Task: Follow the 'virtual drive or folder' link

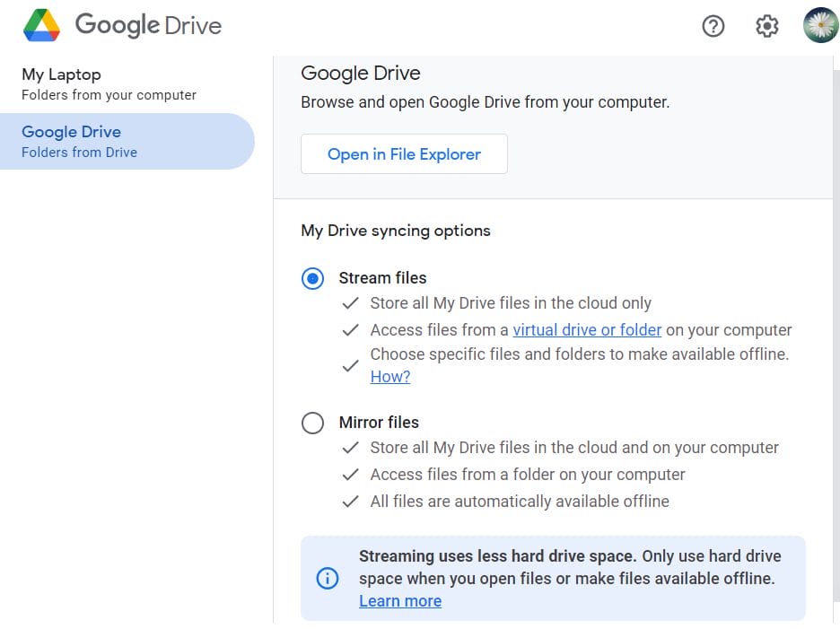Action: [x=587, y=329]
